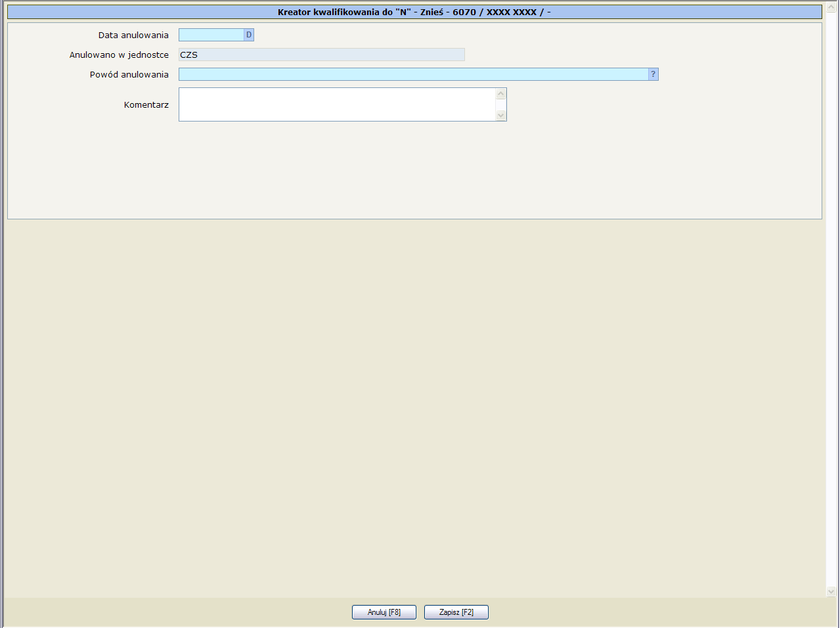Image resolution: width=840 pixels, height=628 pixels.
Task: Click the Anuluj [F8] button
Action: point(384,612)
